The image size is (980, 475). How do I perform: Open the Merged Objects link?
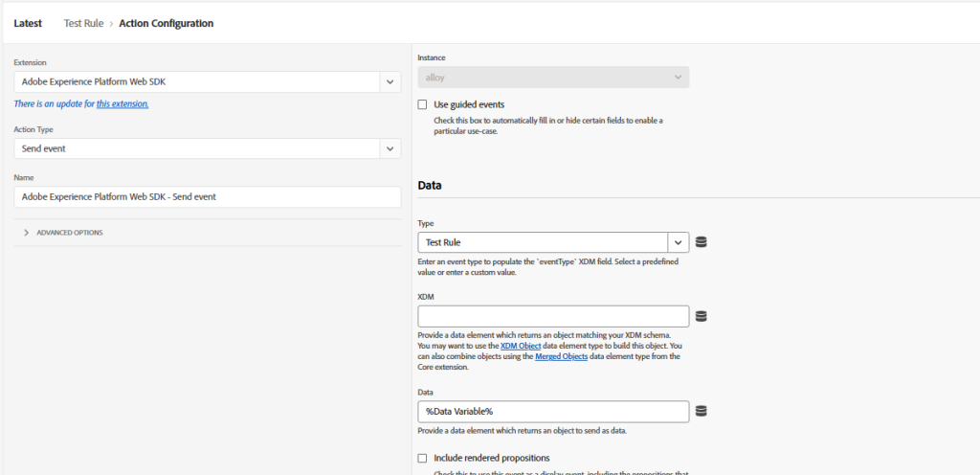[x=561, y=356]
